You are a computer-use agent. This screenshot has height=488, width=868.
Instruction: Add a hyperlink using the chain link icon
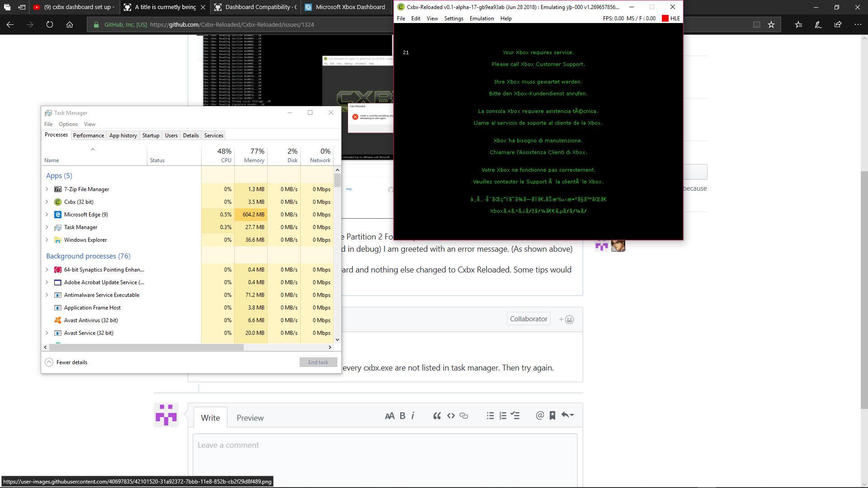pos(464,415)
